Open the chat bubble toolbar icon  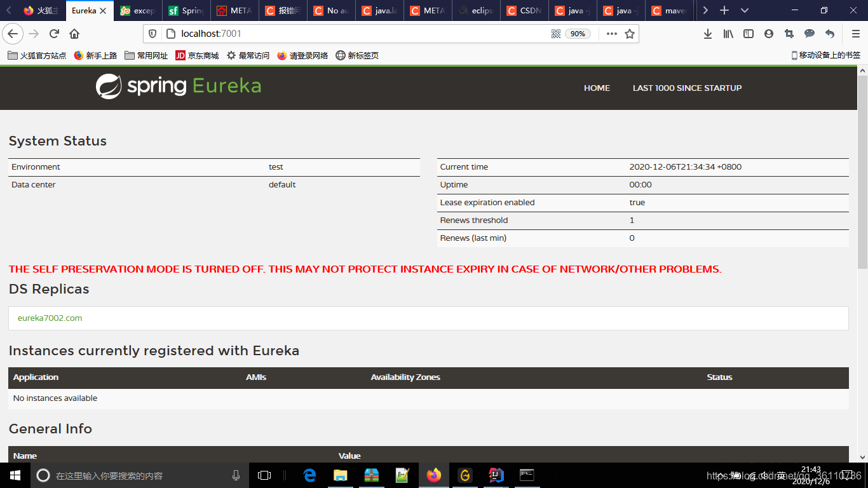[810, 34]
